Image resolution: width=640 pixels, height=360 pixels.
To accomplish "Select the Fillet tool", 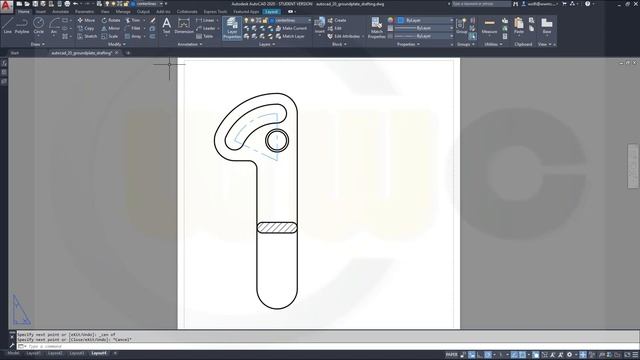I will point(133,28).
